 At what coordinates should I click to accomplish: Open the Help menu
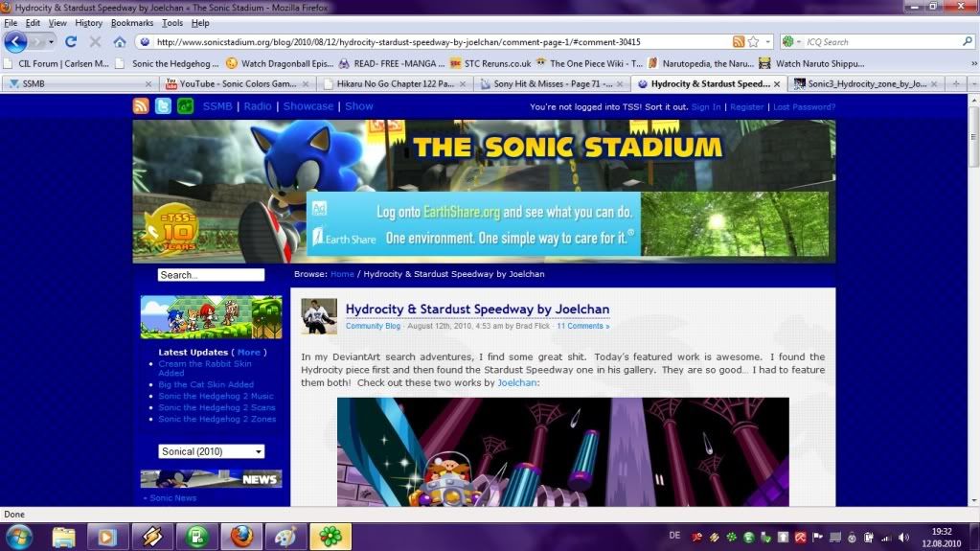[200, 23]
